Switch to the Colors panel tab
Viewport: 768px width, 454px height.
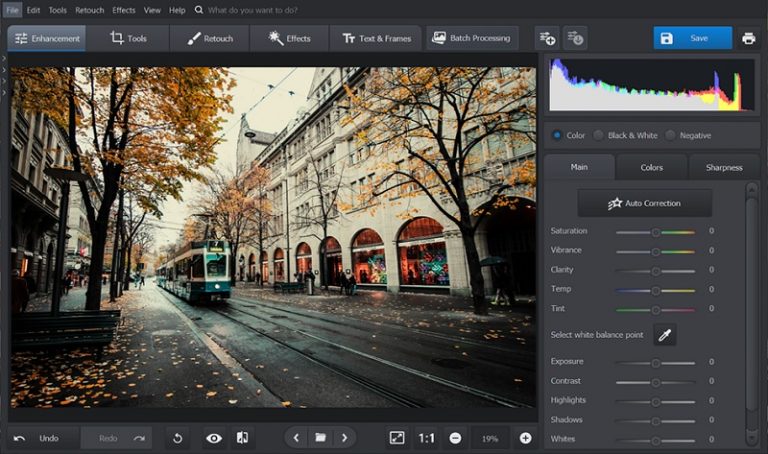click(651, 167)
